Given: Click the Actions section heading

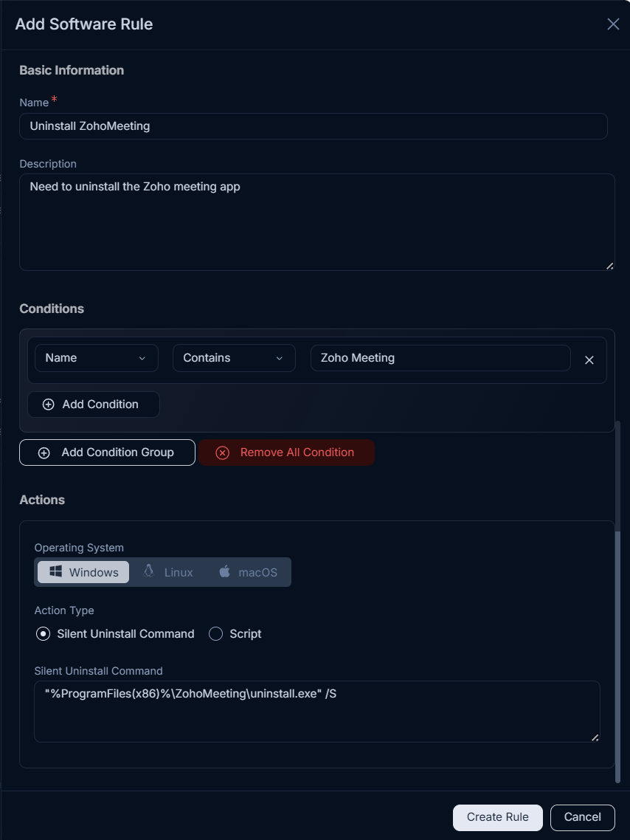Looking at the screenshot, I should click(42, 500).
